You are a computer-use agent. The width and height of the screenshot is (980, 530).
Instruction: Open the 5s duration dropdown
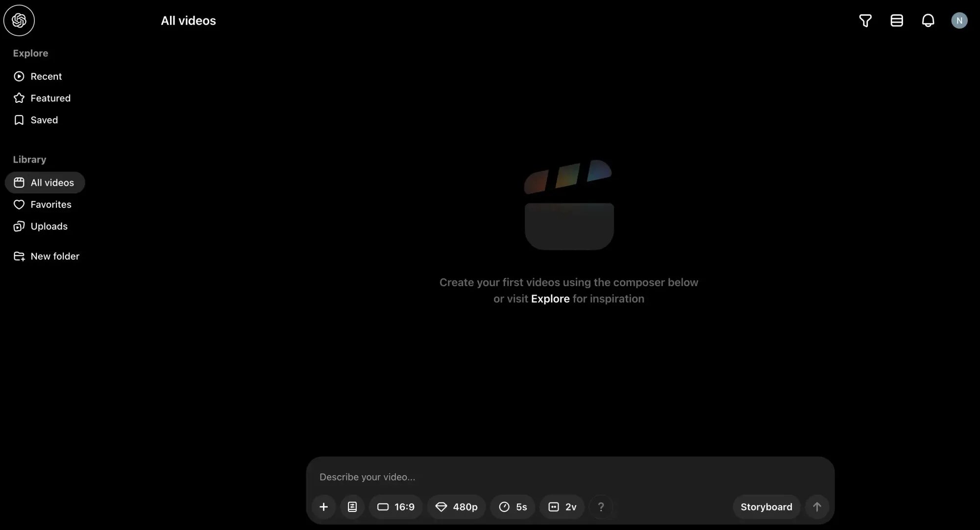point(513,507)
